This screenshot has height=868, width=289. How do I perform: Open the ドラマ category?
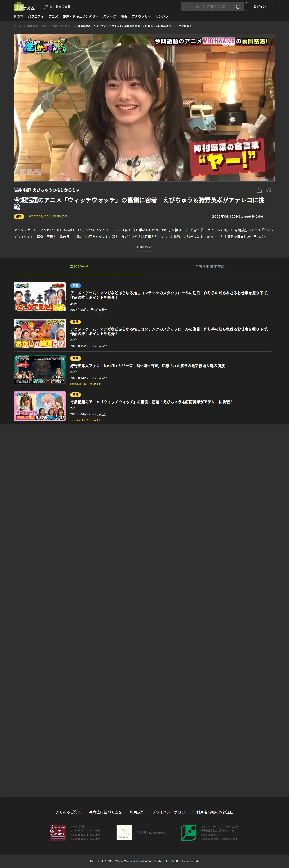pos(18,16)
